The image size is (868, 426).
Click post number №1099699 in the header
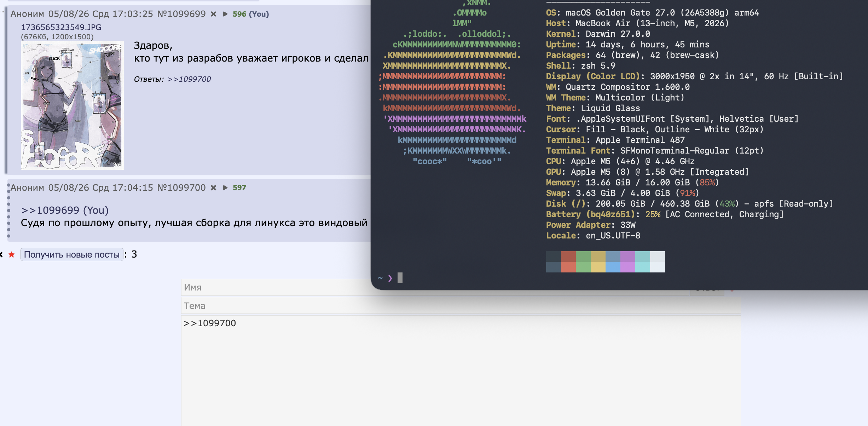[181, 14]
